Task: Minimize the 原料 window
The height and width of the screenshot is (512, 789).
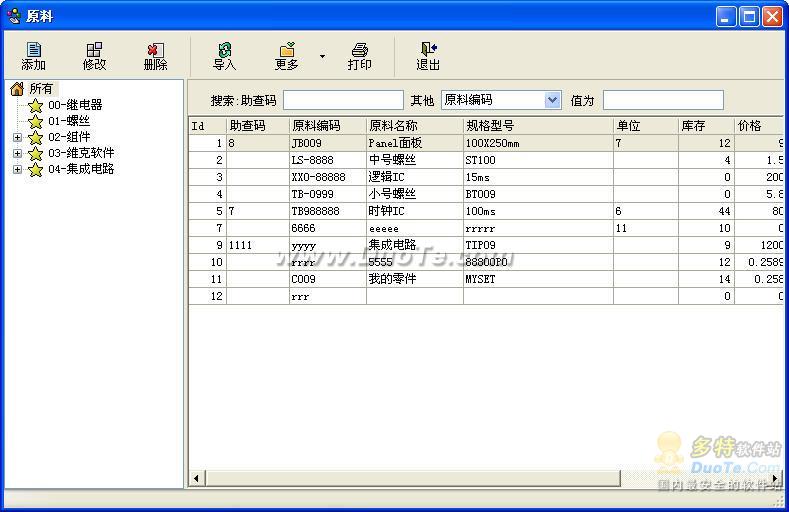Action: tap(726, 17)
